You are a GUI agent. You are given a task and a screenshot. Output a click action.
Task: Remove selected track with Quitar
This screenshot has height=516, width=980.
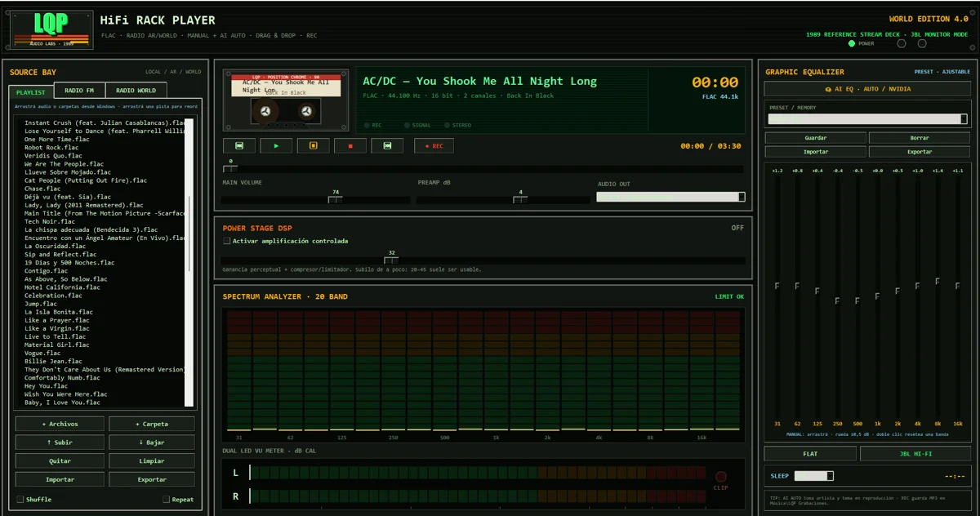pos(60,461)
